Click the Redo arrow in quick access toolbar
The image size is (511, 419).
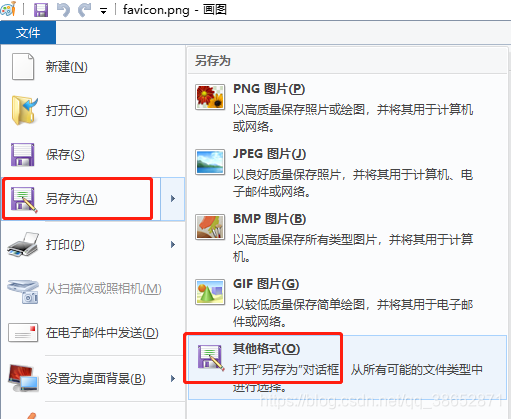[85, 10]
